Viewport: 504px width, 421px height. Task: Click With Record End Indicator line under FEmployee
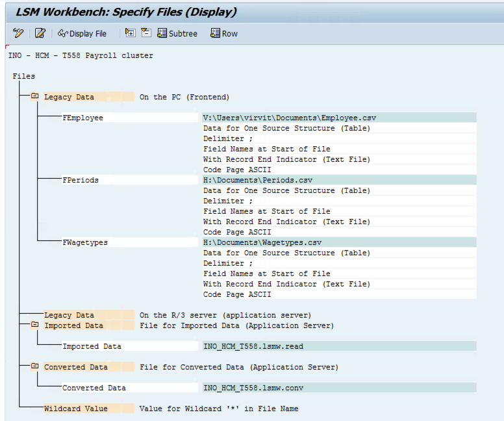[x=340, y=159]
